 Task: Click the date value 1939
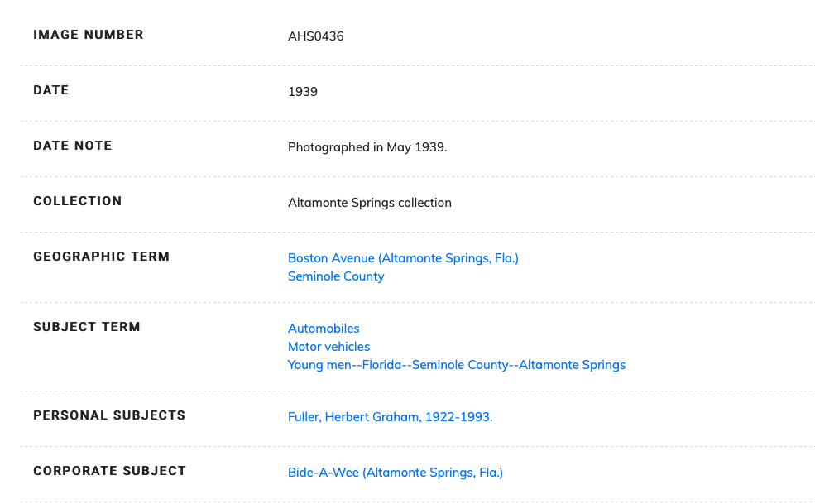coord(303,92)
